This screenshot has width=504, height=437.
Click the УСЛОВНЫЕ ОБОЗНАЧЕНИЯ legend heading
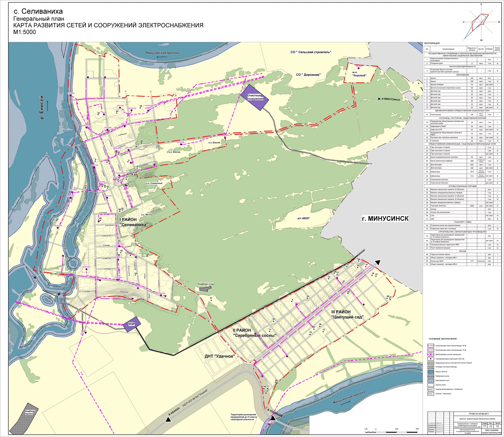pos(443,339)
